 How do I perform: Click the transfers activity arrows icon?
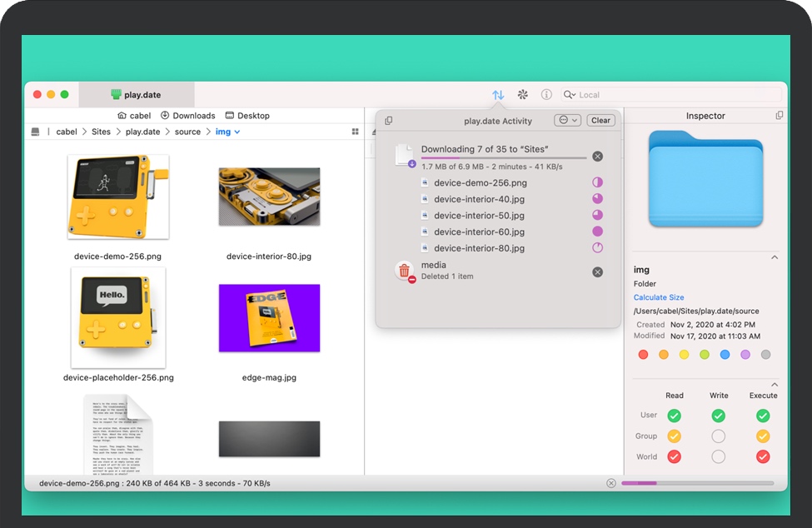coord(498,95)
